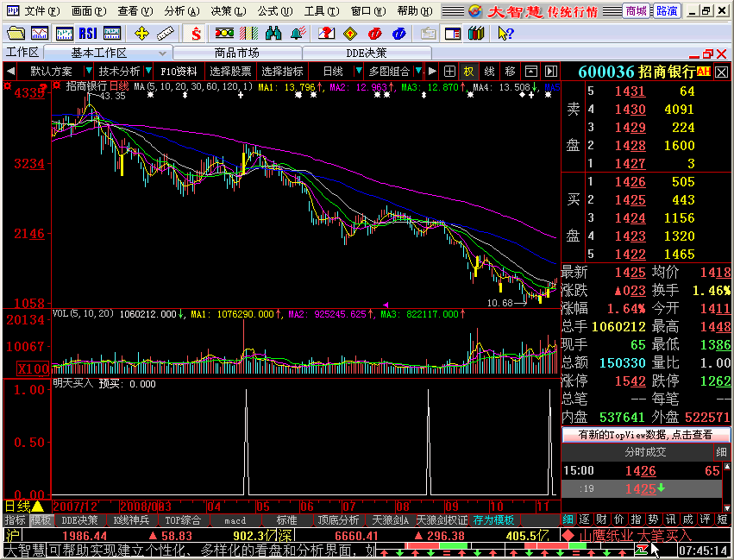The height and width of the screenshot is (560, 734).
Task: Select the 财 finance tab at bottom right
Action: coord(602,519)
